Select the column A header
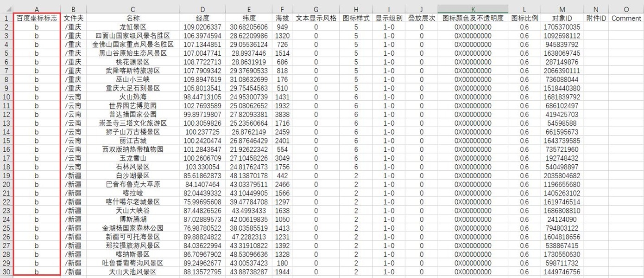Viewport: 644px width, 278px height. point(37,9)
